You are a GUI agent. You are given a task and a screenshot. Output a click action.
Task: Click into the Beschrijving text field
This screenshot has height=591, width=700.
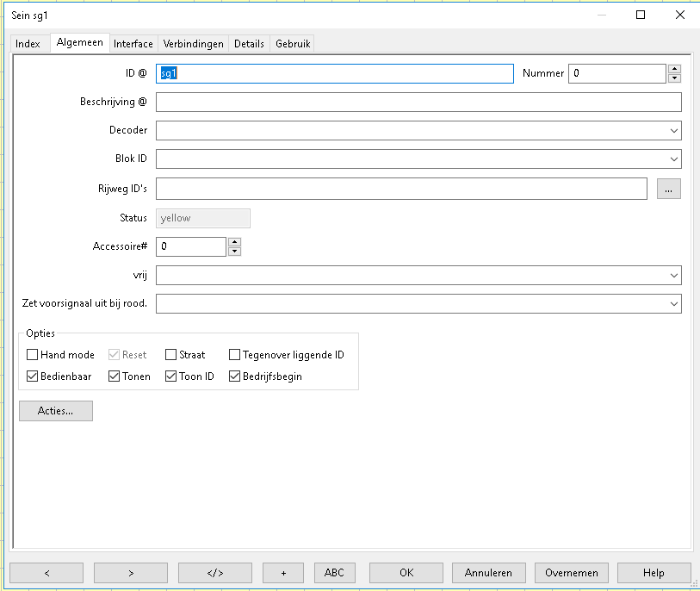point(418,103)
